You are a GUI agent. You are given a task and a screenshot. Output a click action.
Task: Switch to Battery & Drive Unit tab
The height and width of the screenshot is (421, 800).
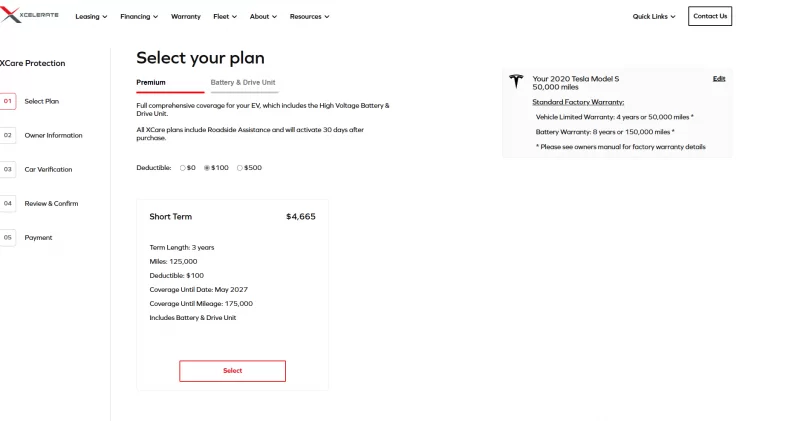click(243, 82)
